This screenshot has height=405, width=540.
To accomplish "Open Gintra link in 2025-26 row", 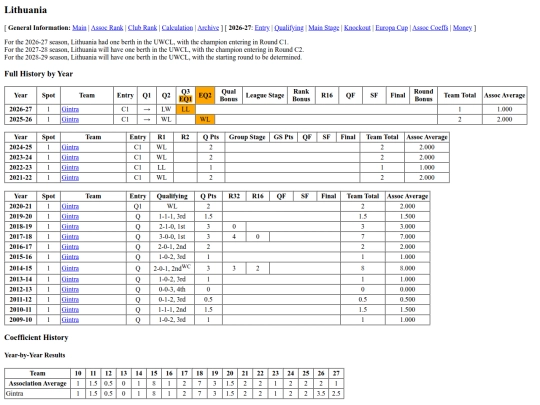I will (x=70, y=120).
